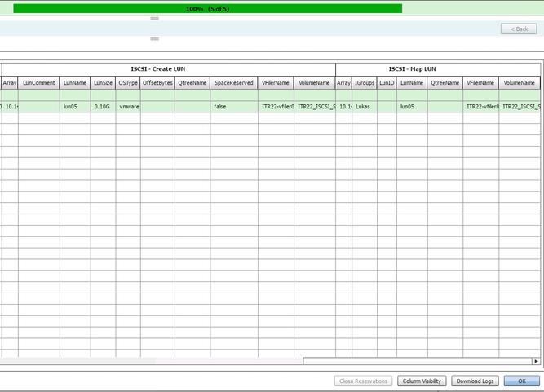The height and width of the screenshot is (392, 544).
Task: Click the OK button
Action: click(522, 381)
